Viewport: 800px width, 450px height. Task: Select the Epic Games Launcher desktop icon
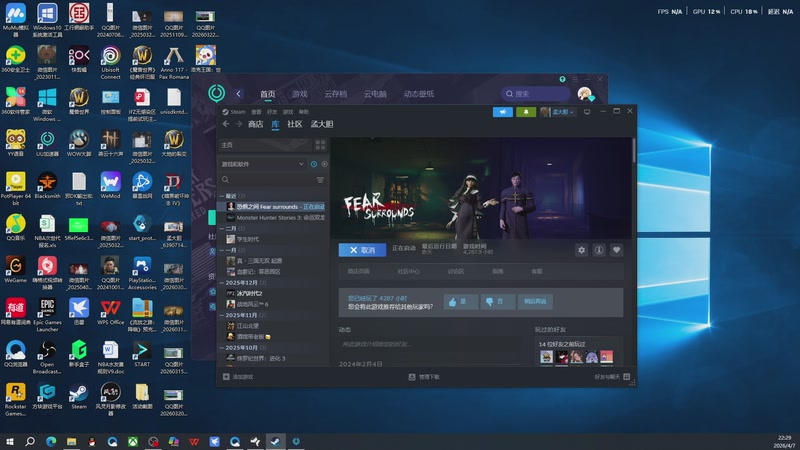click(x=47, y=314)
